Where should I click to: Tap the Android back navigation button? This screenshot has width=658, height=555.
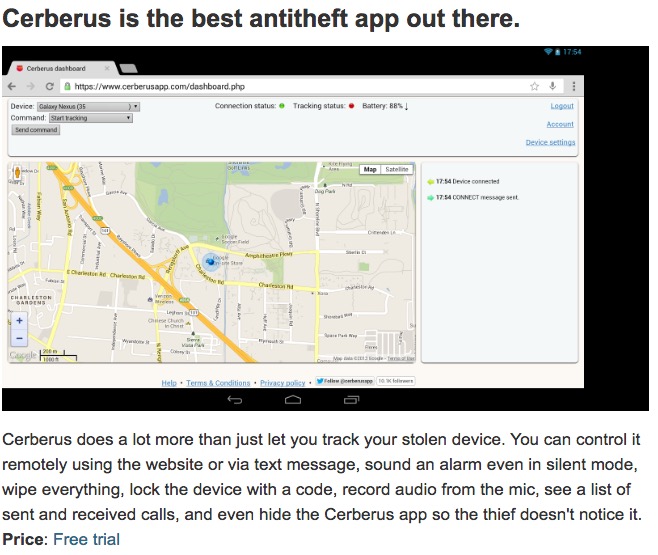point(235,399)
